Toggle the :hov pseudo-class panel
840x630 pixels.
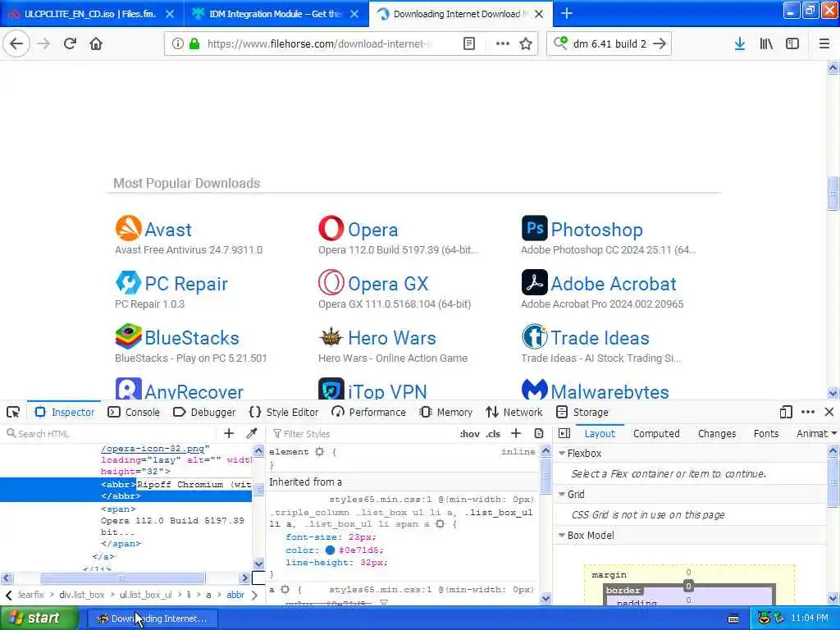(x=470, y=434)
